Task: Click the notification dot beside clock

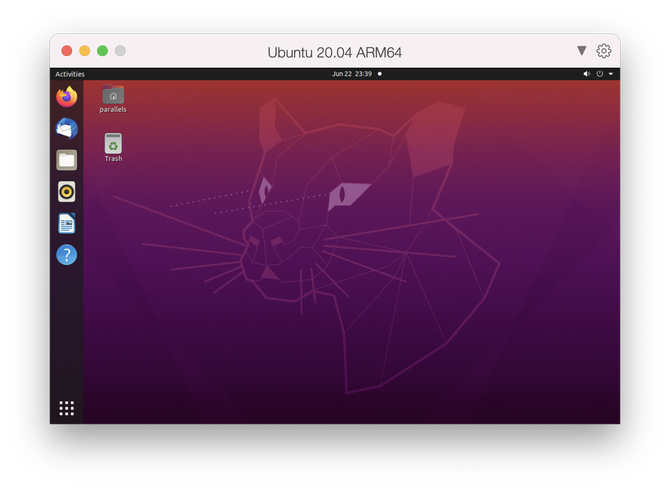Action: pyautogui.click(x=380, y=74)
